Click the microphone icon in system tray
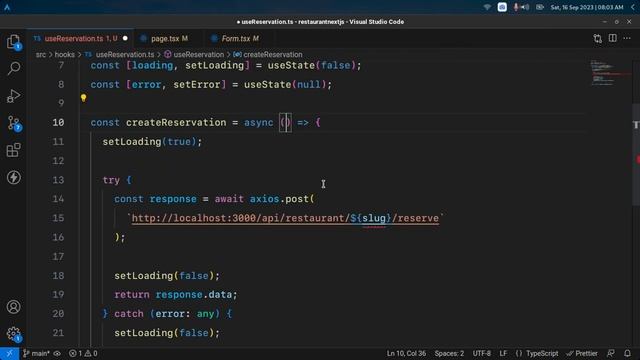Viewport: 640px width, 360px height. (516, 7)
